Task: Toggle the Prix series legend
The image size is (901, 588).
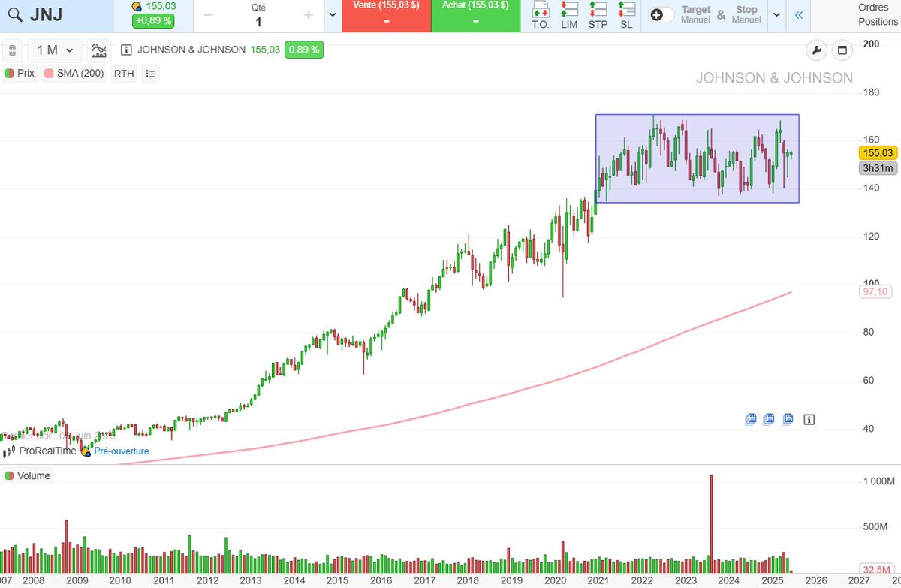Action: pos(20,74)
